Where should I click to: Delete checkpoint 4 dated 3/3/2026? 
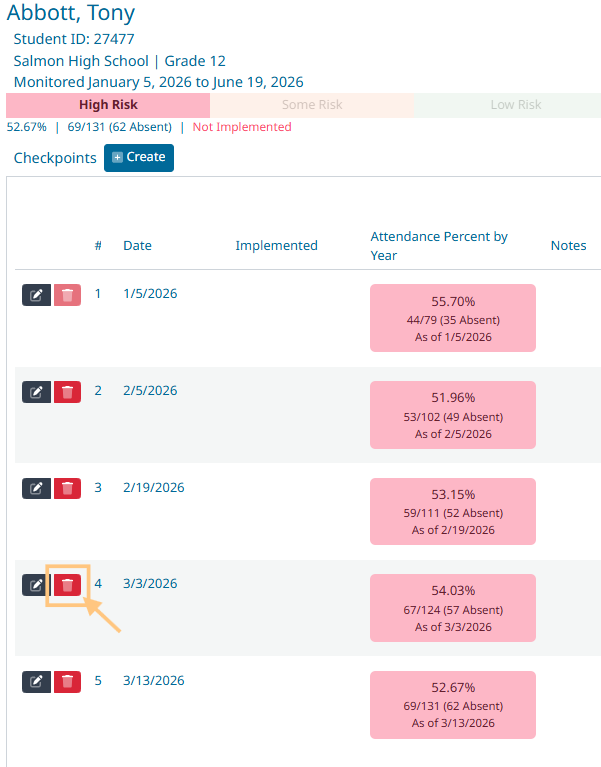coord(67,585)
